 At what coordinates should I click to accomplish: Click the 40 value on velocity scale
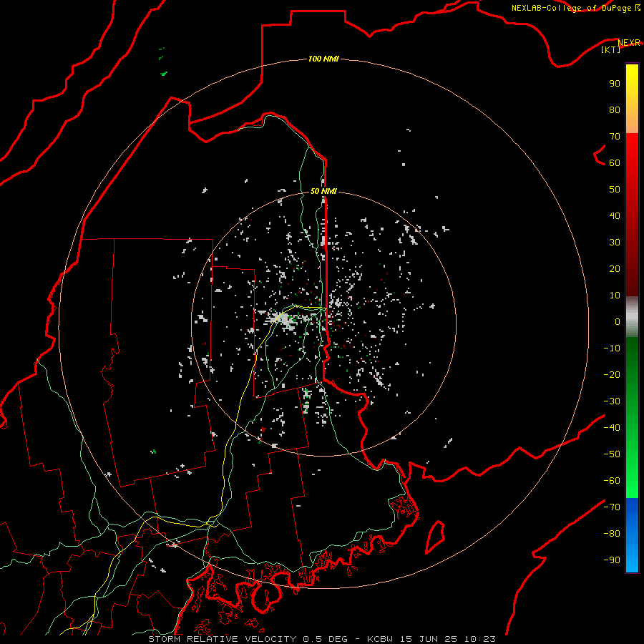tap(615, 215)
